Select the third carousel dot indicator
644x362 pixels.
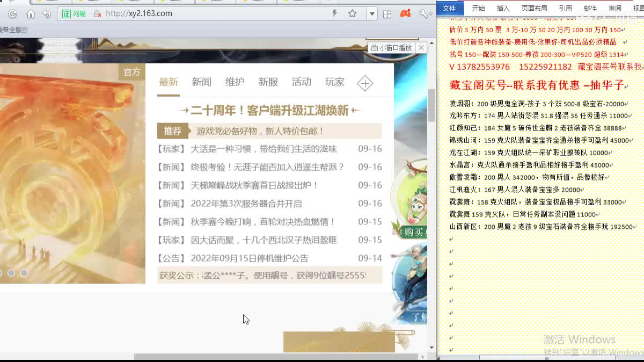pyautogui.click(x=24, y=273)
